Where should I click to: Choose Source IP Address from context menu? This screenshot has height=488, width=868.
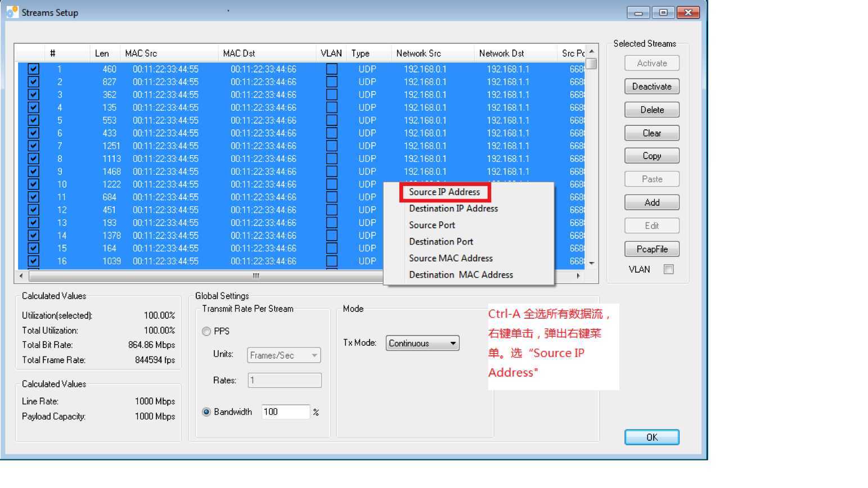pyautogui.click(x=444, y=192)
